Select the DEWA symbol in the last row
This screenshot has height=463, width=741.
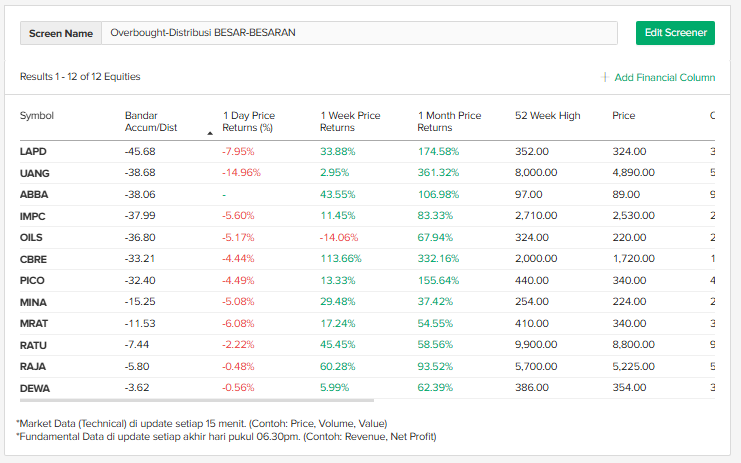tap(34, 387)
